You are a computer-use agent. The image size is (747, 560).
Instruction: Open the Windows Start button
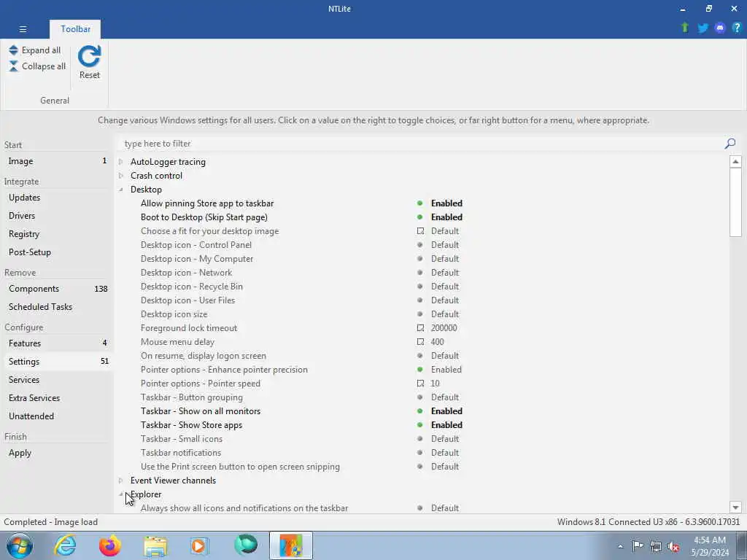20,545
